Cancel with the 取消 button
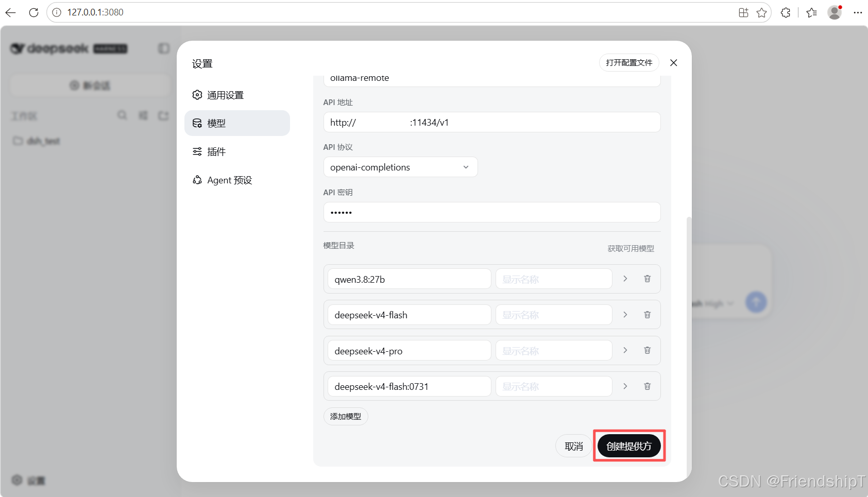Viewport: 868px width, 497px height. click(x=574, y=446)
